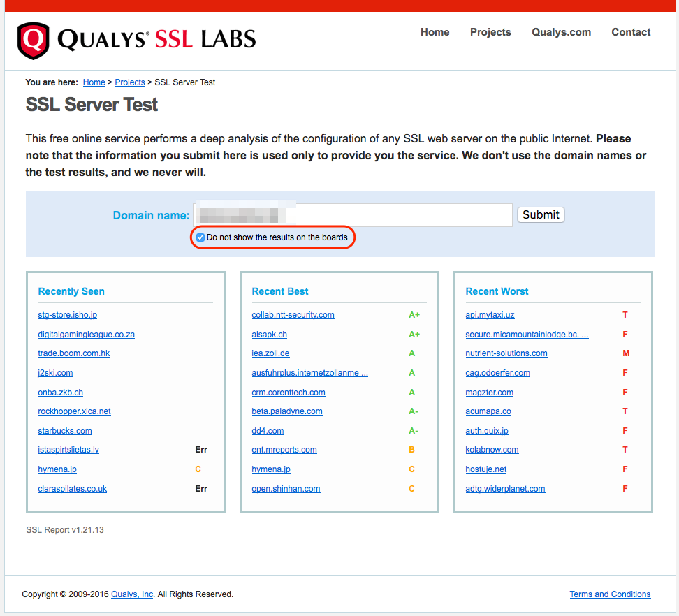Open starbucks.com in Recently Seen
The image size is (679, 616).
(x=65, y=431)
